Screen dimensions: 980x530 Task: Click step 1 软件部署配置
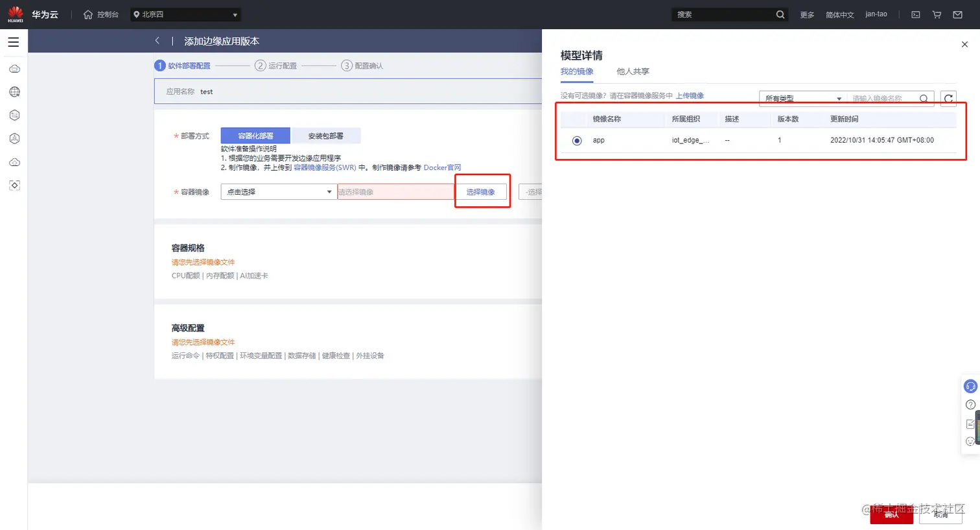pos(182,66)
